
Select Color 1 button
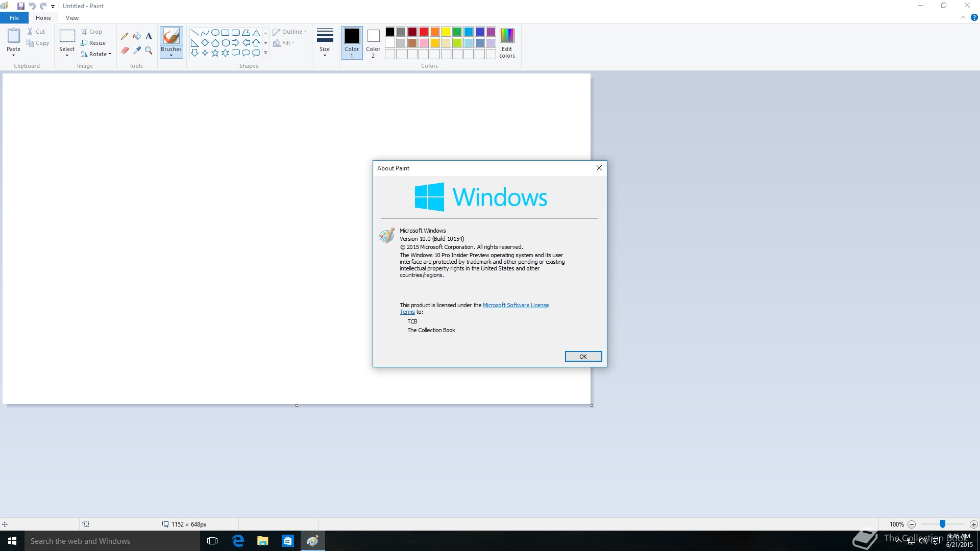coord(352,43)
